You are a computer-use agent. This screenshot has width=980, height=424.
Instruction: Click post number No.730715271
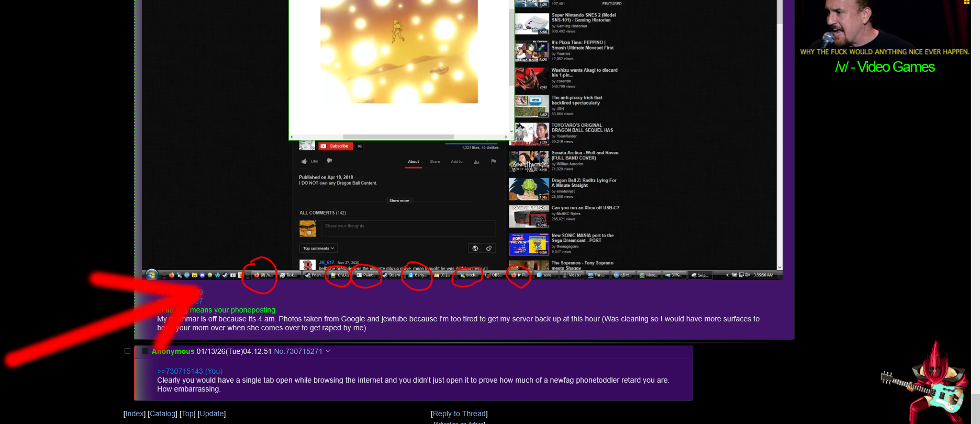pos(298,351)
